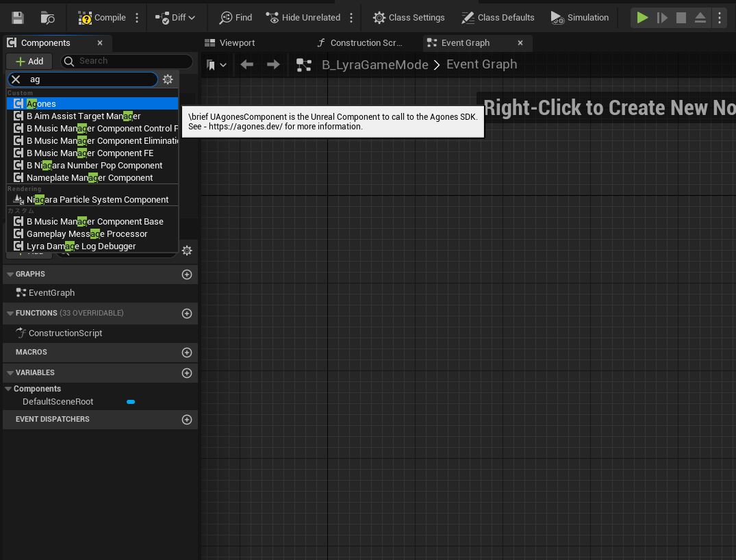The height and width of the screenshot is (560, 736).
Task: Navigate back in graph history
Action: click(x=247, y=65)
